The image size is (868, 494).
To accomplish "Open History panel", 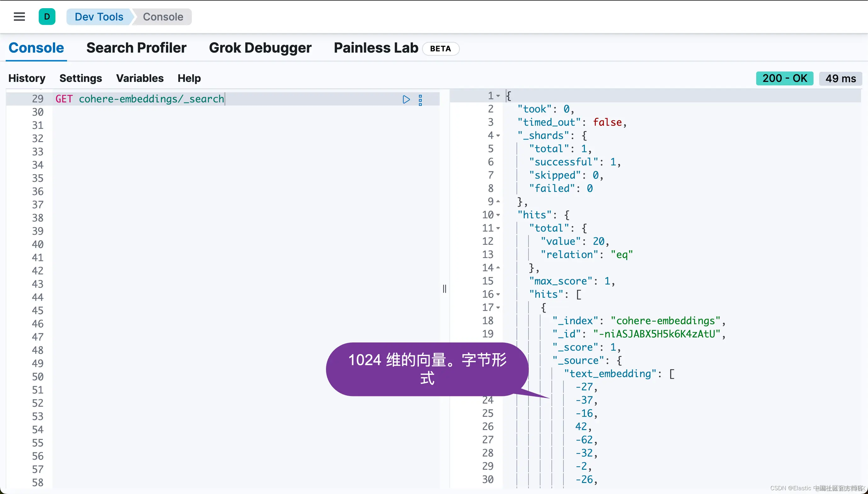I will point(27,78).
